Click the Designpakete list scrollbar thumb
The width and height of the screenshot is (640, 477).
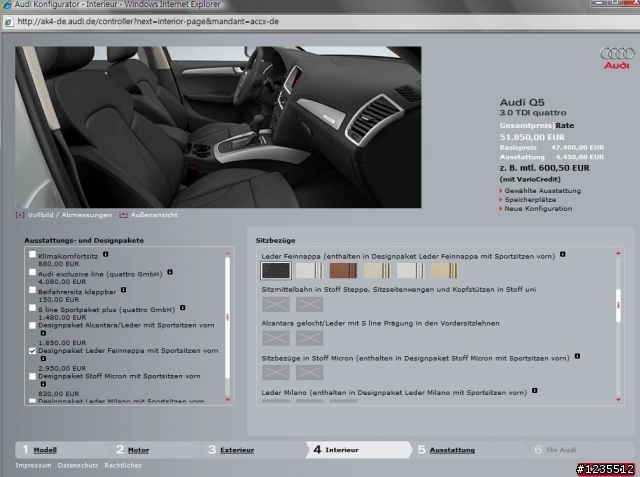(x=227, y=317)
